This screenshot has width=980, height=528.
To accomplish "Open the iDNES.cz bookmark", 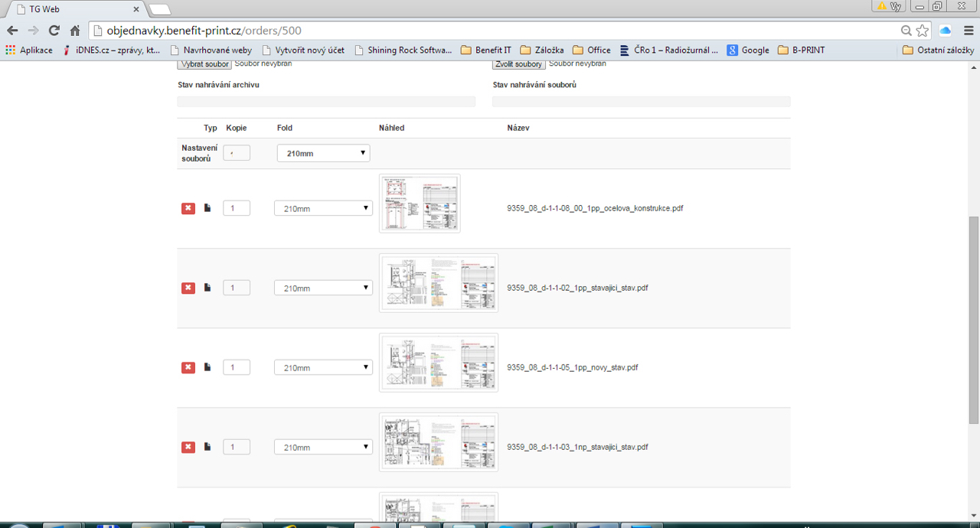I will click(112, 50).
